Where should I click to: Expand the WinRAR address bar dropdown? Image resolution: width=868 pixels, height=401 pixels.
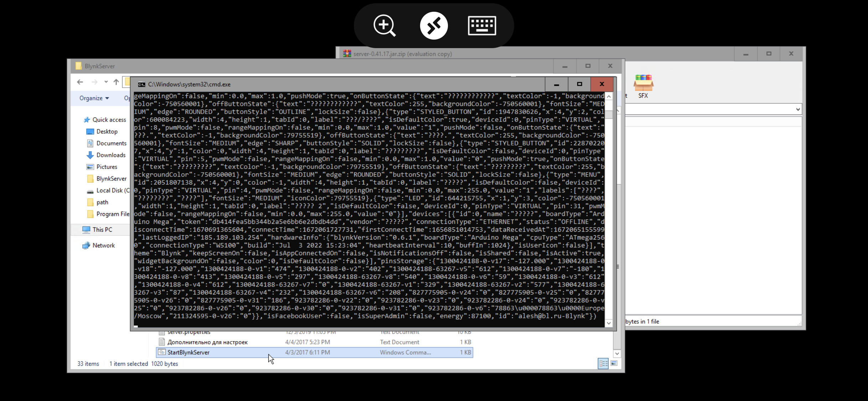tap(798, 109)
